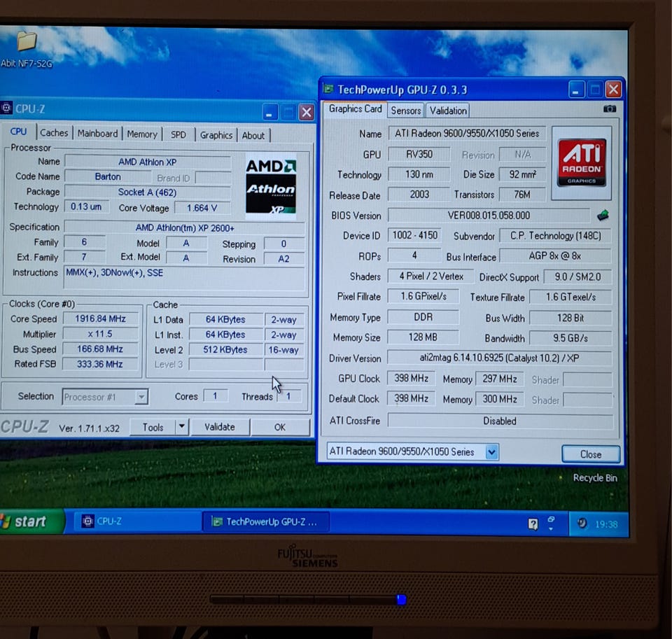Click the Validate button in CPU-Z
Image resolution: width=672 pixels, height=639 pixels.
219,427
